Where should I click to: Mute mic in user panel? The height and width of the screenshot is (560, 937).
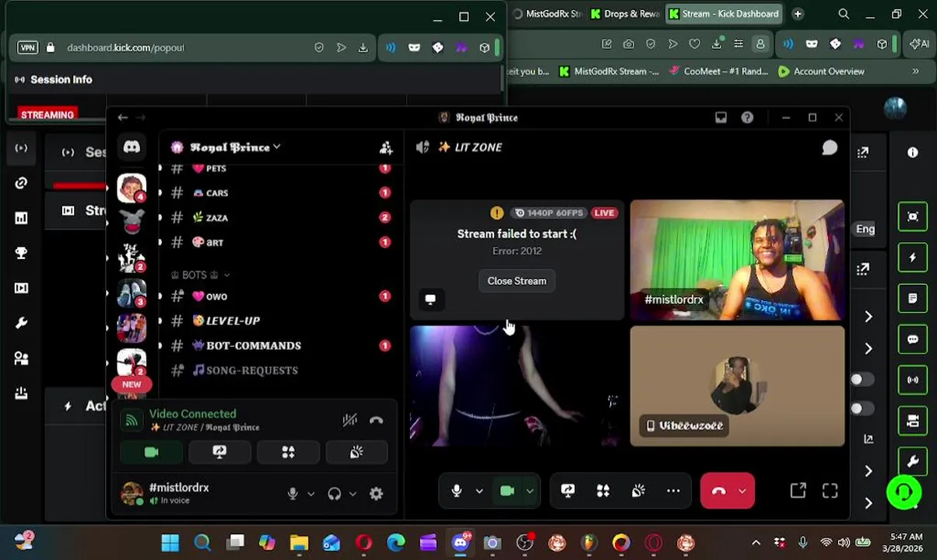pos(293,493)
